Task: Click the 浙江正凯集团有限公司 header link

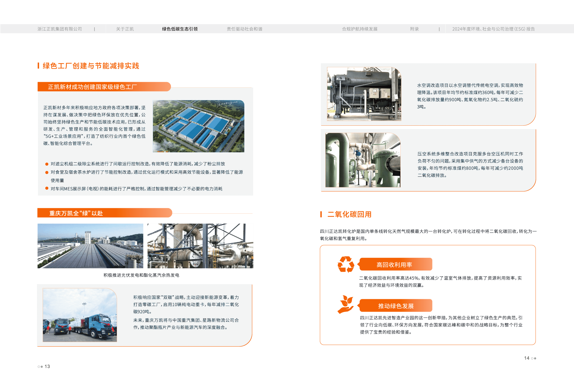Action: pyautogui.click(x=60, y=29)
